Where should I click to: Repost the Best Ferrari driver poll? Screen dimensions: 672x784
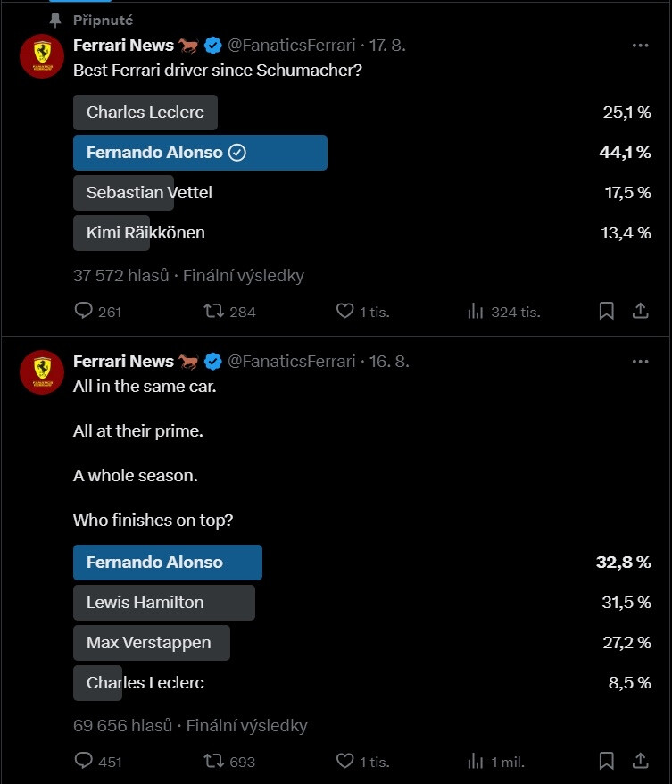pos(230,311)
